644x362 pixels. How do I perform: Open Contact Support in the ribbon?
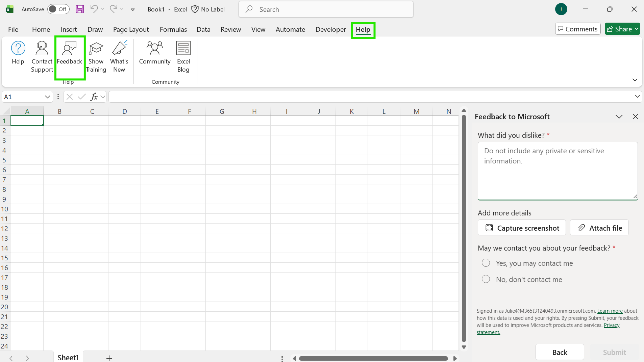(42, 57)
